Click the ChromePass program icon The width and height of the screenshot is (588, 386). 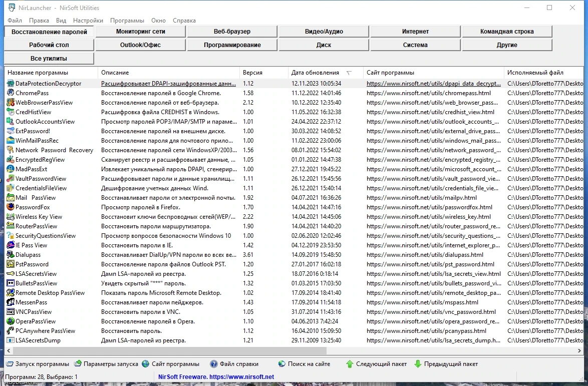(x=11, y=93)
